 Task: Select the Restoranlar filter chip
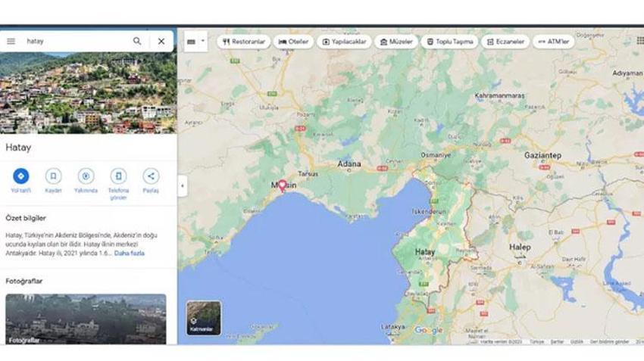pyautogui.click(x=244, y=42)
